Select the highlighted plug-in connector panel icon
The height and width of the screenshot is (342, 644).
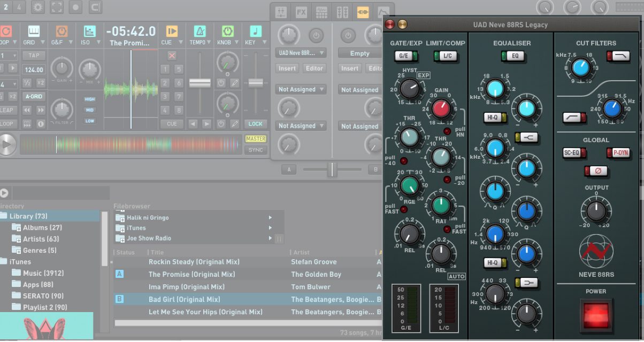pyautogui.click(x=363, y=12)
